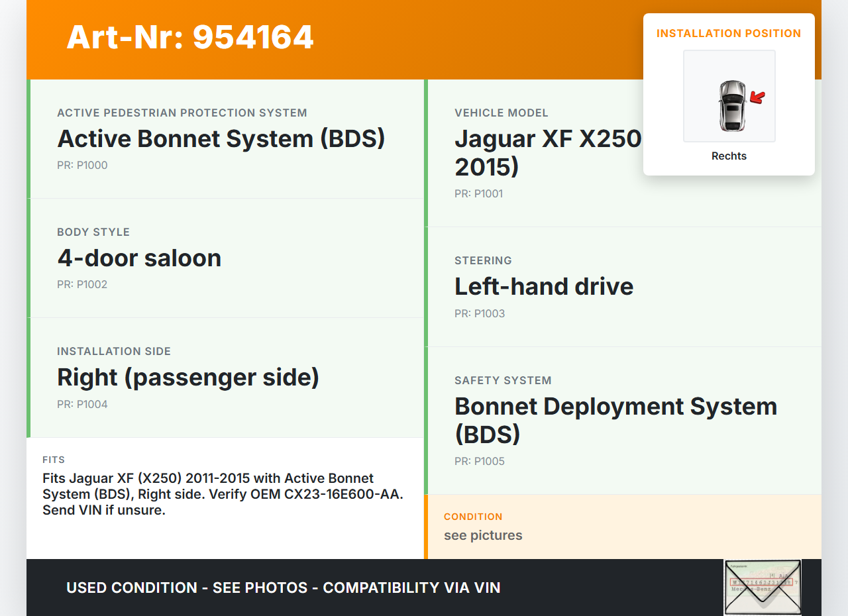Select the Left-hand drive steering value

543,287
